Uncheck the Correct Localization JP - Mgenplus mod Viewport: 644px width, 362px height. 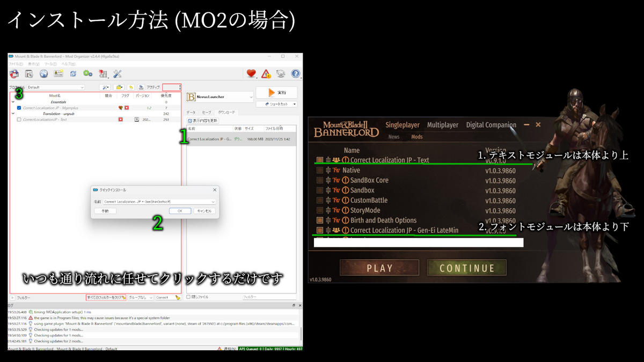click(19, 108)
